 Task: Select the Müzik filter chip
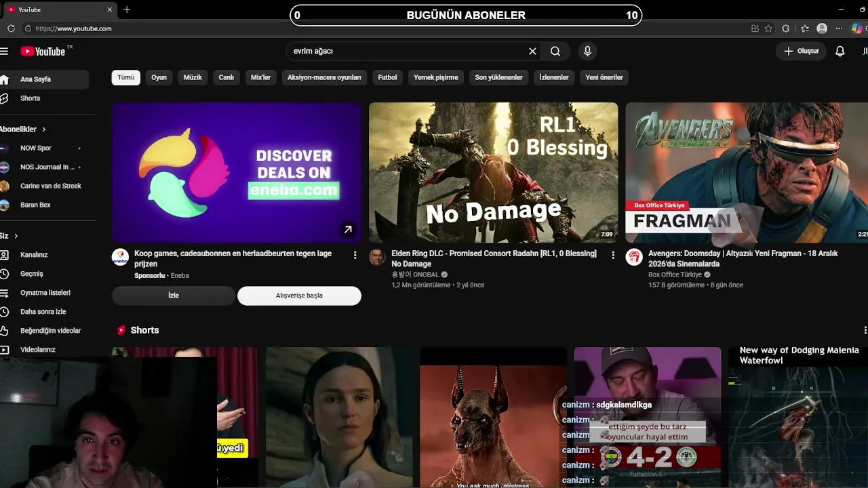point(193,77)
